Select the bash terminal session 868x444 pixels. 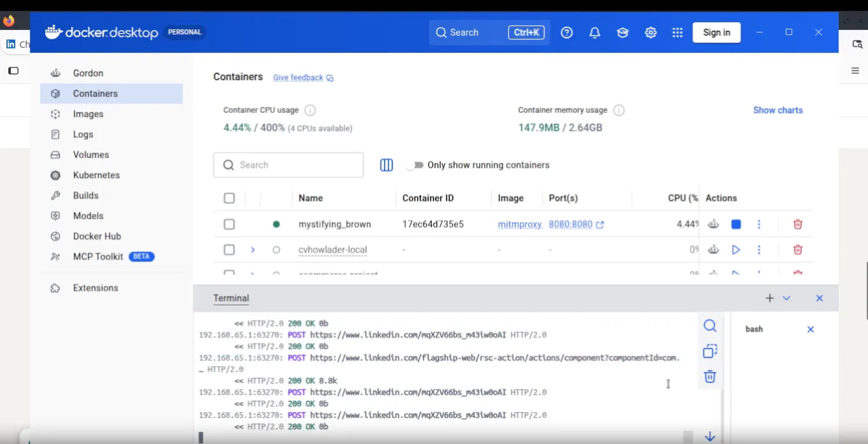(x=754, y=329)
